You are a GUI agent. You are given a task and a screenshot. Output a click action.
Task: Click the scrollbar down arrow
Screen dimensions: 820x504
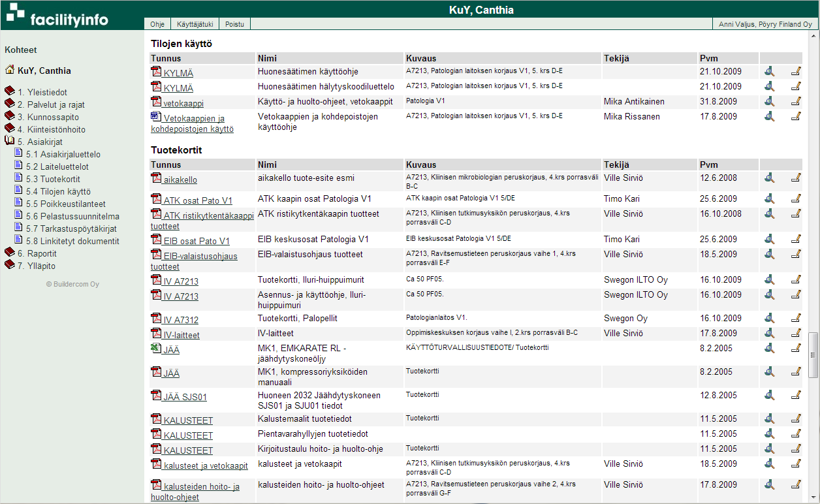pyautogui.click(x=813, y=498)
